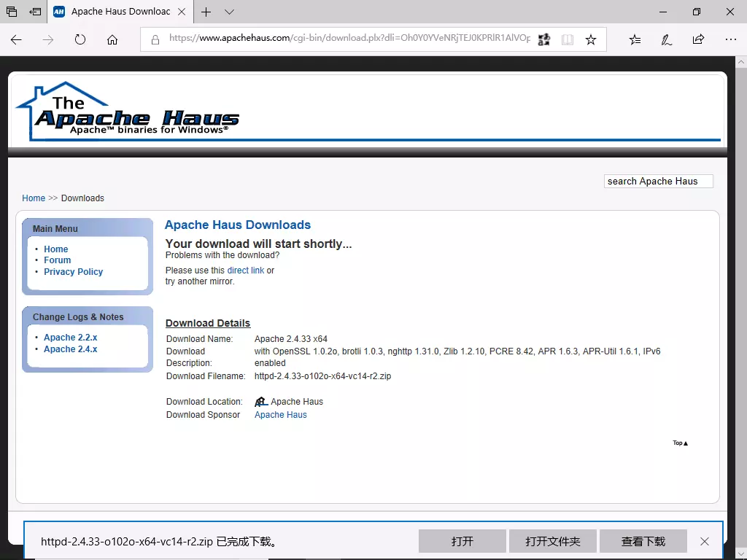
Task: Click the scrollbar up arrow
Action: coord(741,62)
